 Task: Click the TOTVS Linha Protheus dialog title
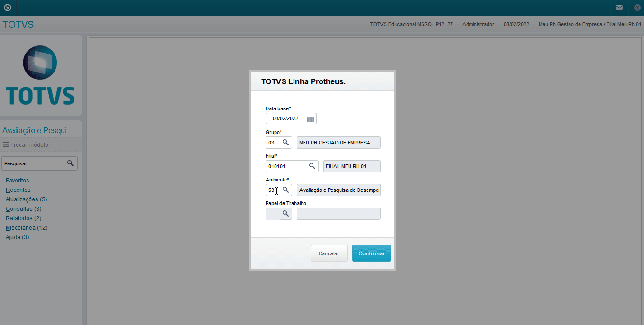point(304,81)
